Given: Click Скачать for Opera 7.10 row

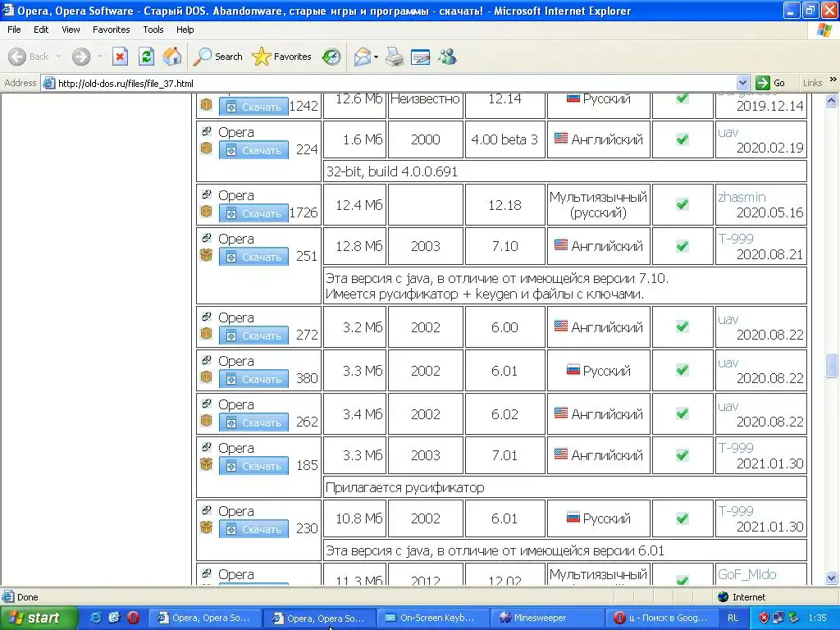Looking at the screenshot, I should 253,257.
